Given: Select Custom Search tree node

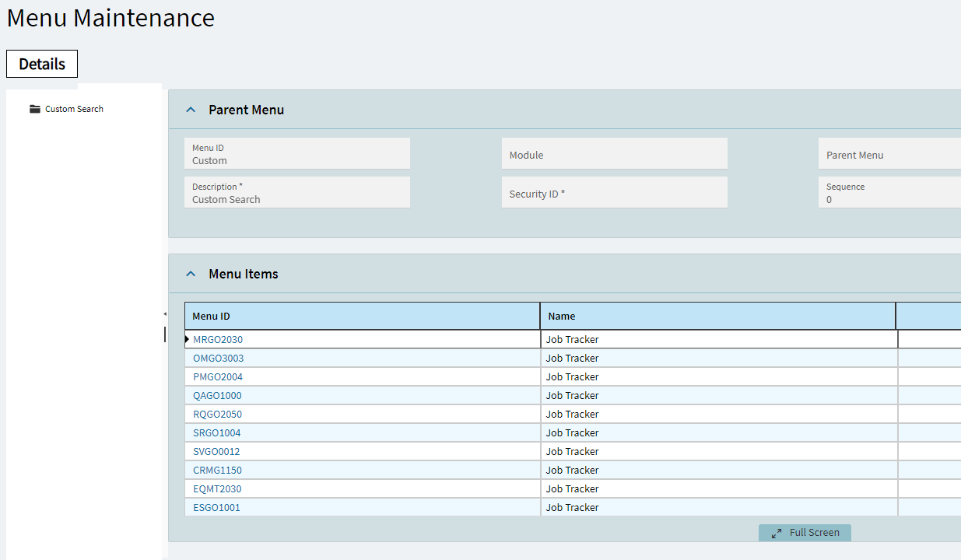Looking at the screenshot, I should click(74, 109).
